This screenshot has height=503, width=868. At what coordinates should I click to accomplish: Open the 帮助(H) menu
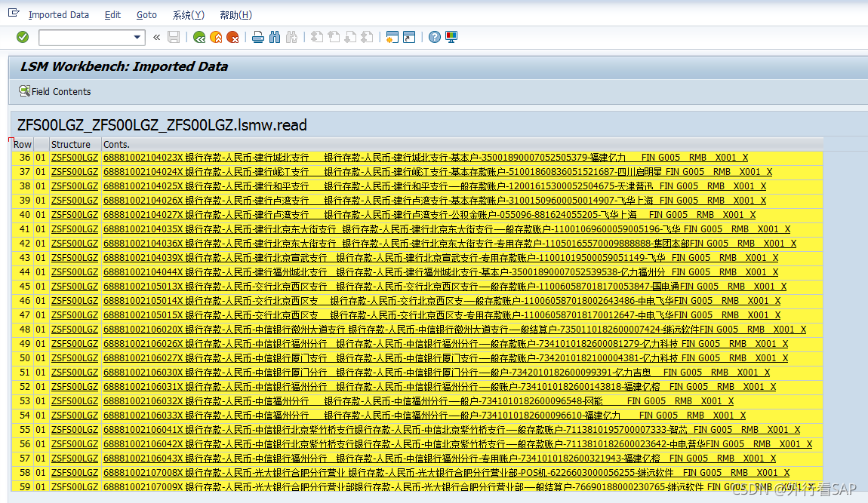235,15
